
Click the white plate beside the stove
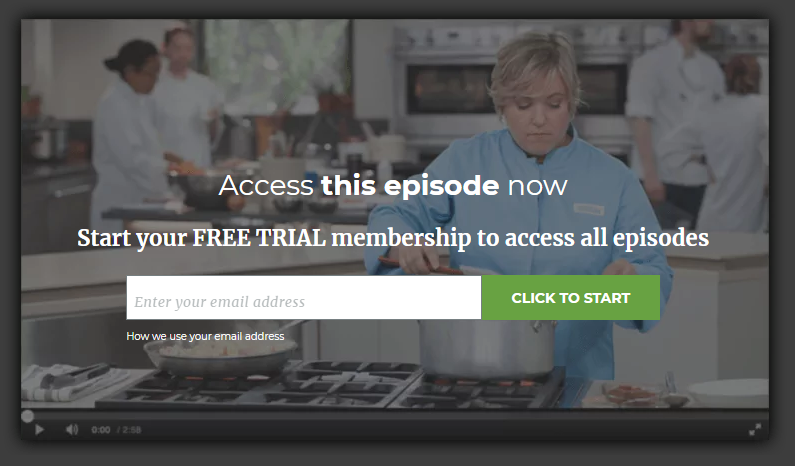click(x=728, y=392)
